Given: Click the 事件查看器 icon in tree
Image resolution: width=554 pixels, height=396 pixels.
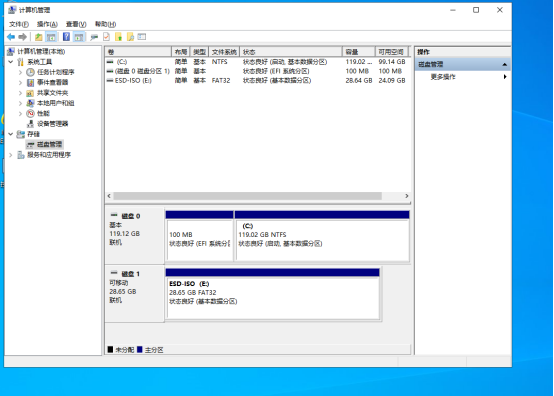Looking at the screenshot, I should tap(30, 83).
